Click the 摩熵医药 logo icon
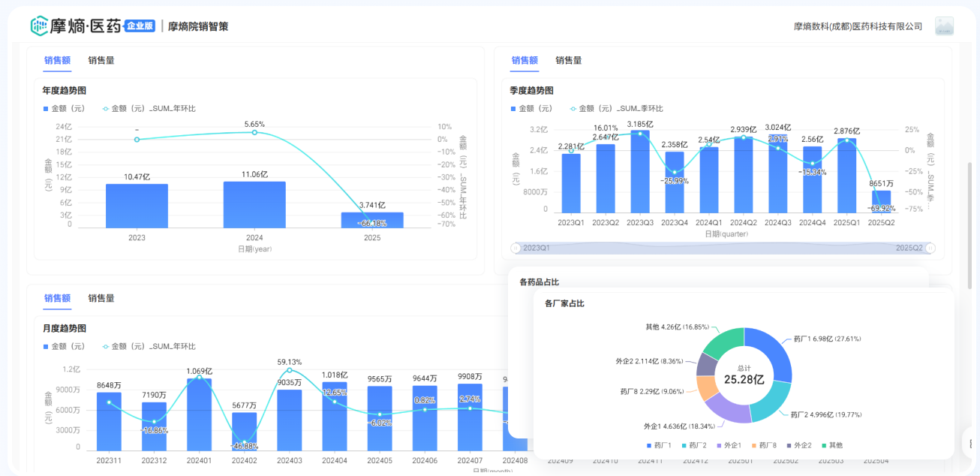 [39, 26]
